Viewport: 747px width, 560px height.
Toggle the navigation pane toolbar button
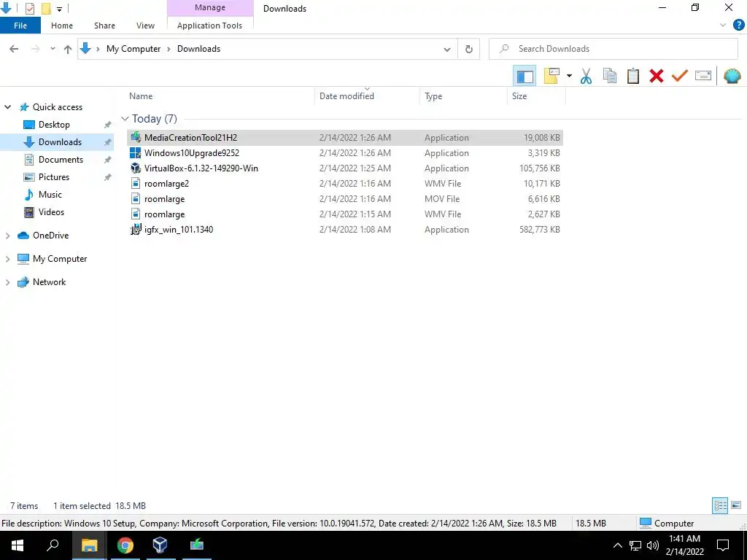(525, 76)
